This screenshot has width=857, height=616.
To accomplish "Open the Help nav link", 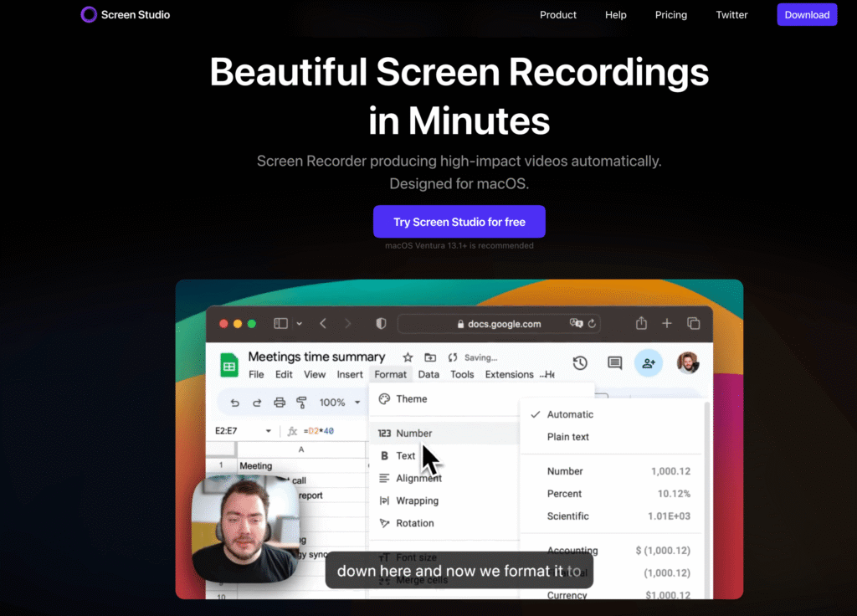I will 615,15.
